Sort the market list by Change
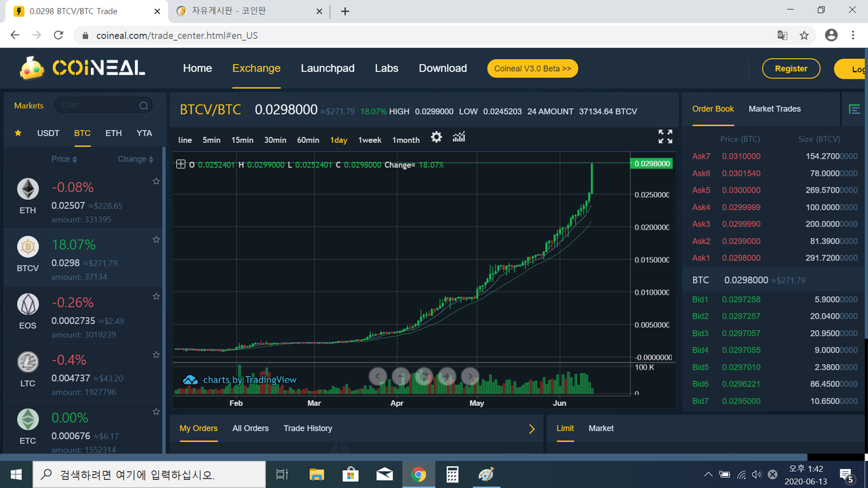 coord(135,159)
